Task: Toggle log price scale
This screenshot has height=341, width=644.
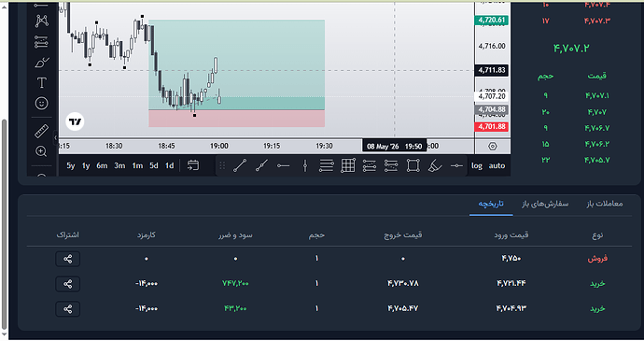Action: (477, 165)
